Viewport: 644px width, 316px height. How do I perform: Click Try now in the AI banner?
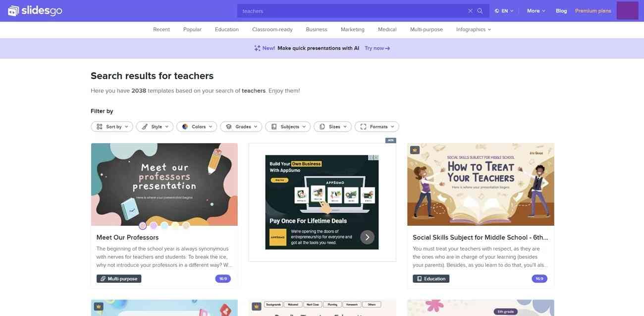coord(377,48)
